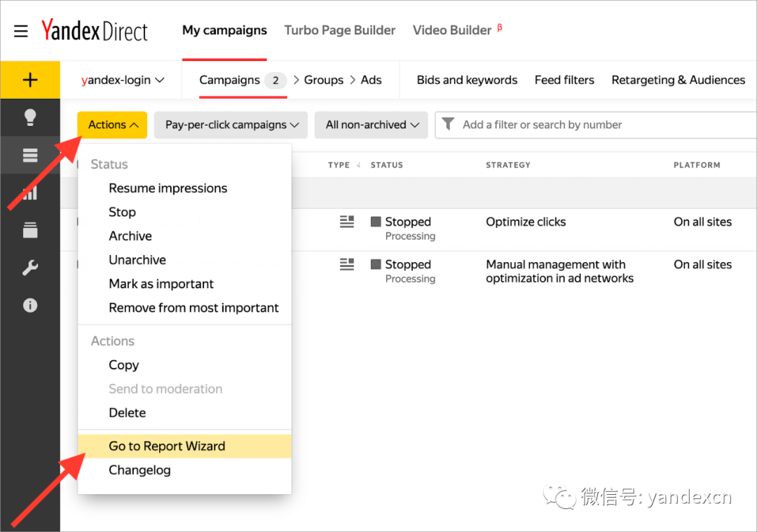Screen dimensions: 757x532
Task: Open the hamburger main menu
Action: pos(21,31)
